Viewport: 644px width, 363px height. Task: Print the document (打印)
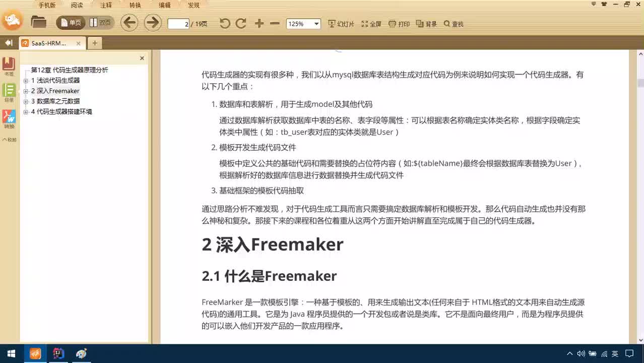399,24
